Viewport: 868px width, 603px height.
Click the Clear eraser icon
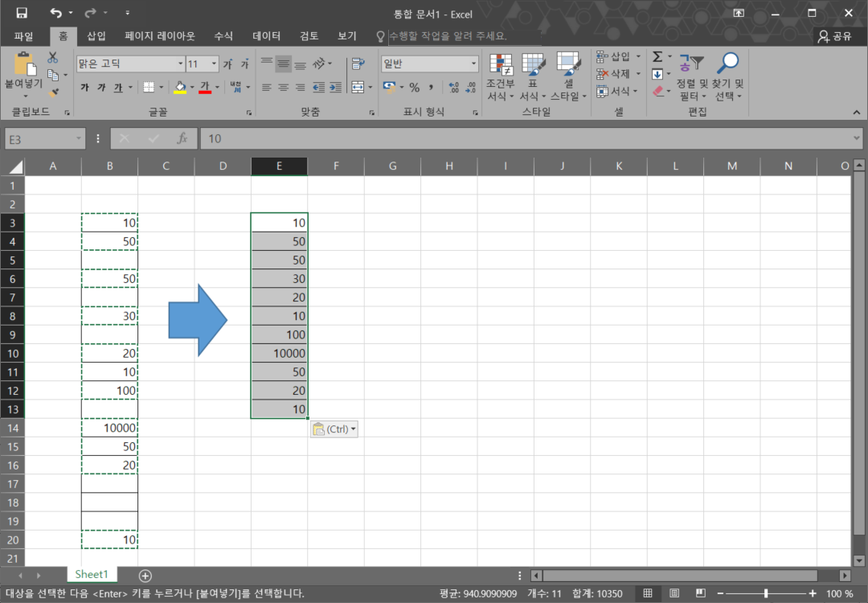coord(657,92)
